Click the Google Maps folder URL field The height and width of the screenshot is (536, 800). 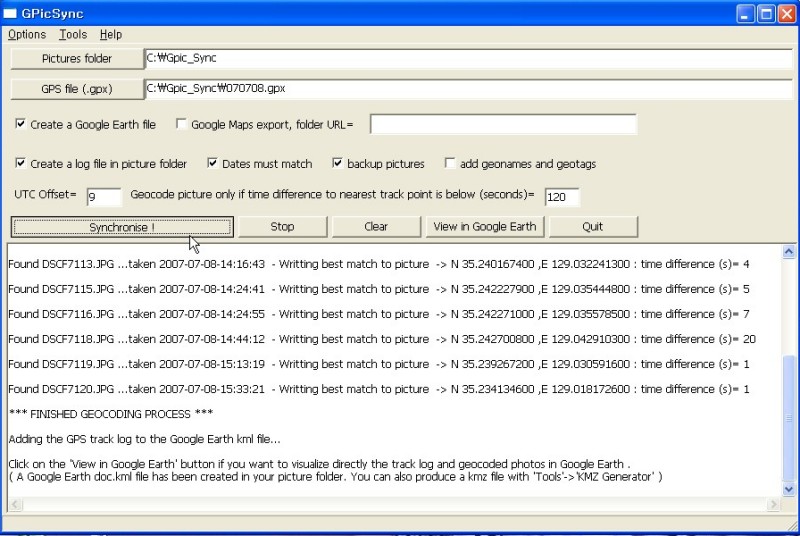click(503, 124)
